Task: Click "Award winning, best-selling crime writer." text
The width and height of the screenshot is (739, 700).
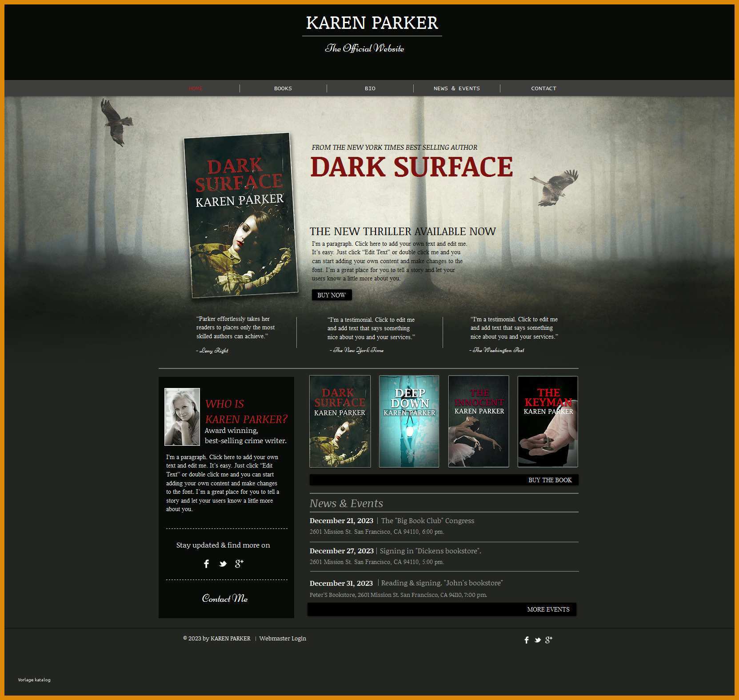Action: [246, 436]
